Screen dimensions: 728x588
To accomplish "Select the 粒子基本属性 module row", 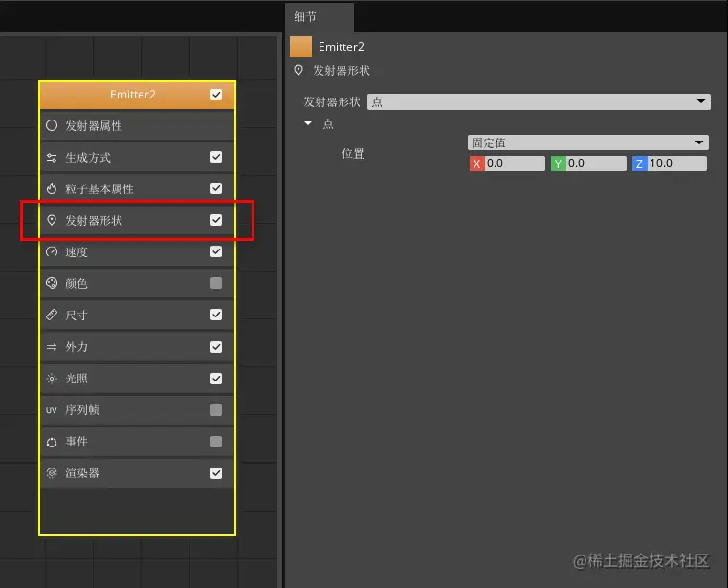I will 137,189.
